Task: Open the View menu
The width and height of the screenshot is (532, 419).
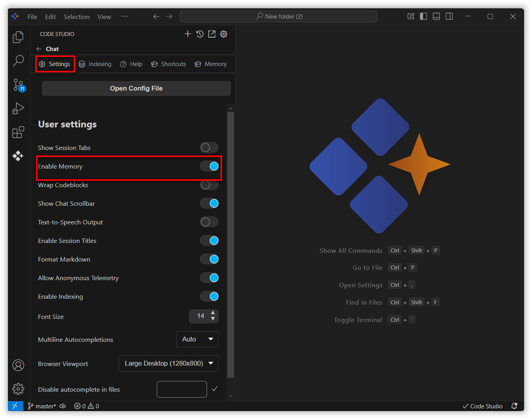Action: point(104,17)
